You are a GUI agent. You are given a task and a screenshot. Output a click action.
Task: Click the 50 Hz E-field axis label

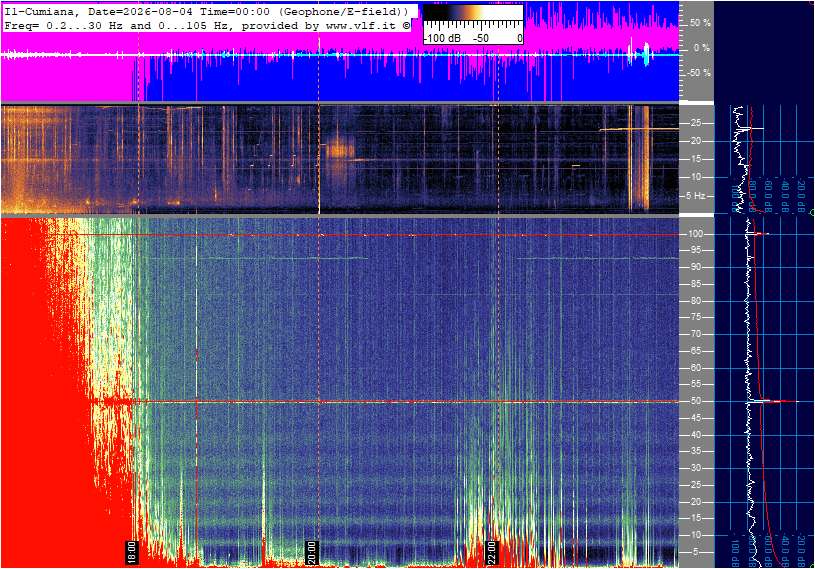coord(695,401)
